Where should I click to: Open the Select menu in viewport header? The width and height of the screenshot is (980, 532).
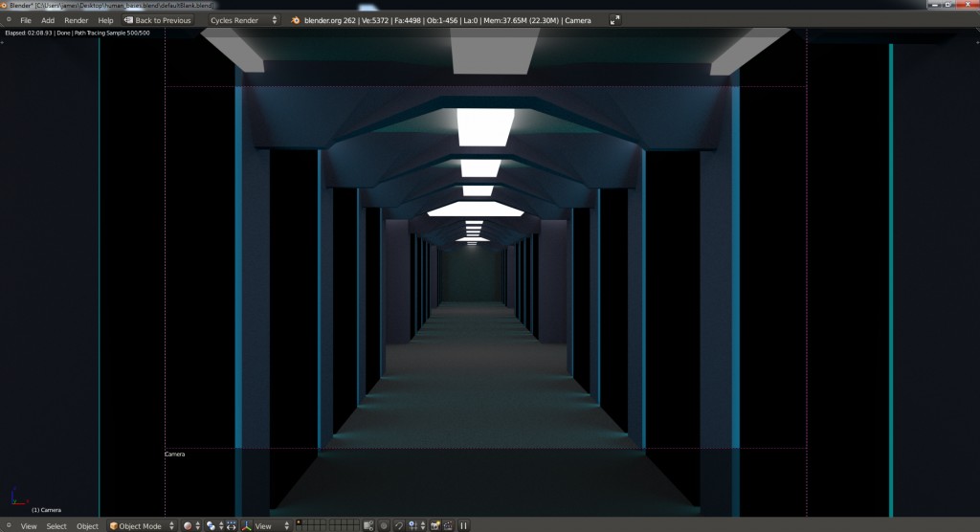56,525
